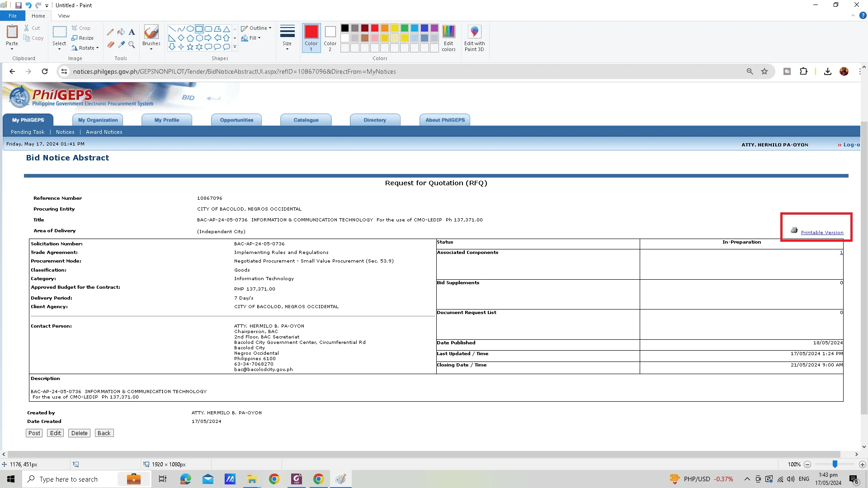Click the Paste clipboard icon
868x488 pixels.
12,32
